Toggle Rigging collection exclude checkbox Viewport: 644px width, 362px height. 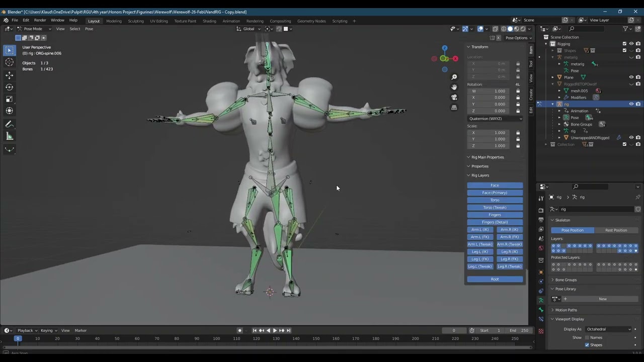coord(624,44)
